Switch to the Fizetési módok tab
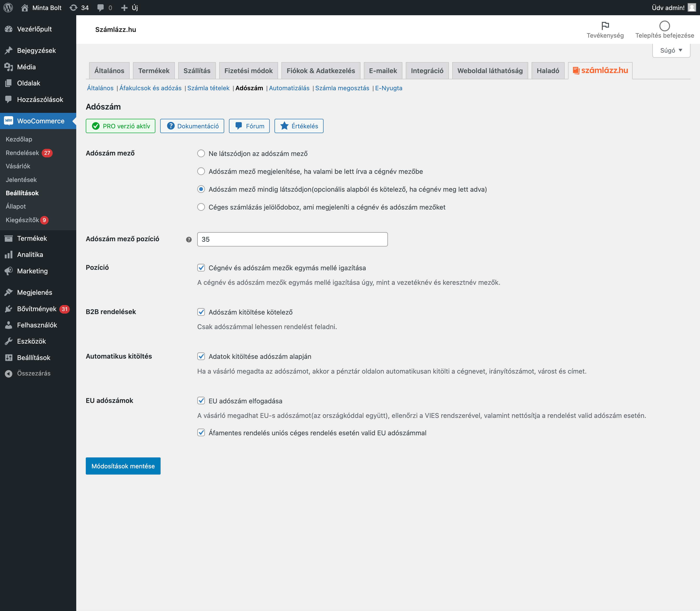 tap(248, 70)
